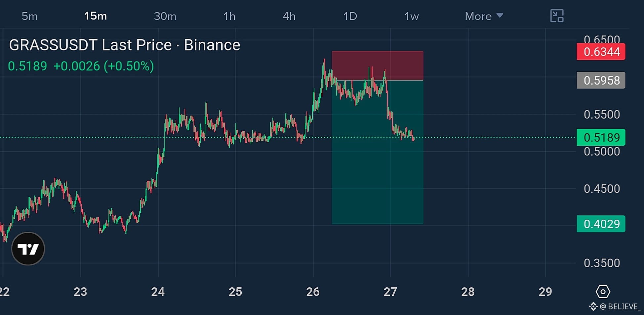
Task: Select the 4h interval tab
Action: click(289, 16)
